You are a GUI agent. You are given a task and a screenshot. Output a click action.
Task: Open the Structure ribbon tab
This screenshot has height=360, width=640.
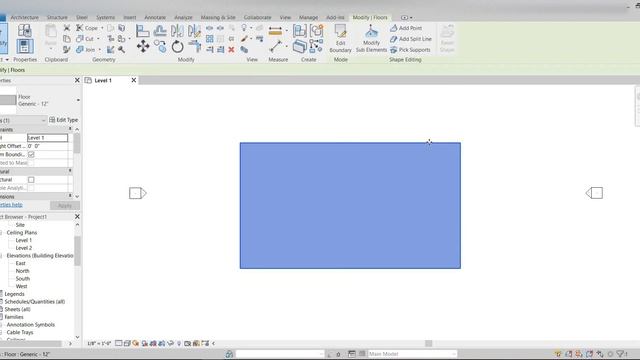(57, 18)
